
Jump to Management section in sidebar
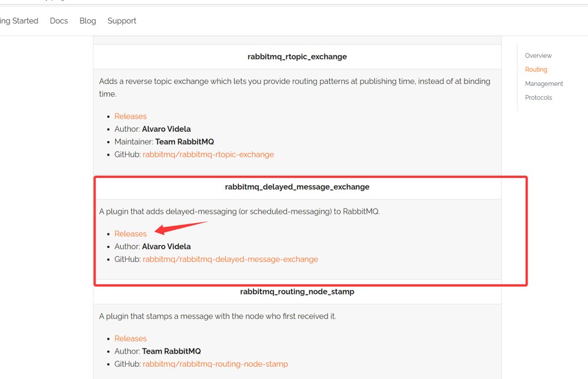pos(544,83)
